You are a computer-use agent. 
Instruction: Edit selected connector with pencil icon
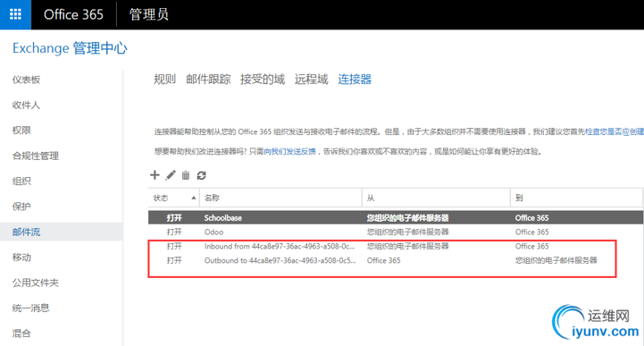[171, 175]
